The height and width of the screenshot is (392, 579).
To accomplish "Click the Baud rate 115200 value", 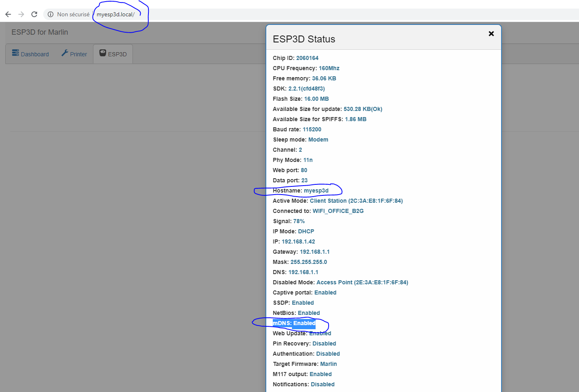I will click(312, 129).
